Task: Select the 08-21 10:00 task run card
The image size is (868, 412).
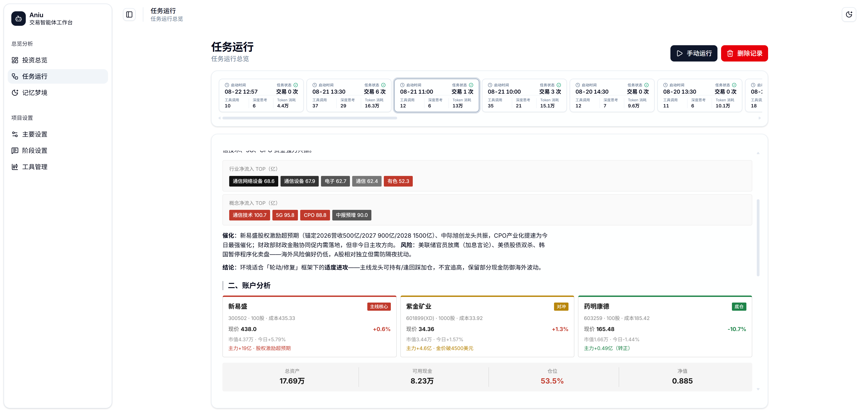Action: pos(524,95)
